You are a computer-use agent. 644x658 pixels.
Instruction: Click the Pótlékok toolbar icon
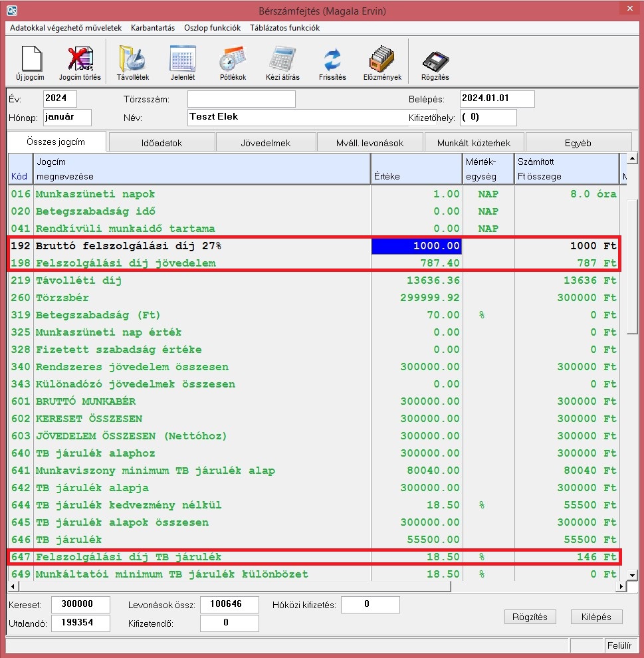click(x=233, y=59)
